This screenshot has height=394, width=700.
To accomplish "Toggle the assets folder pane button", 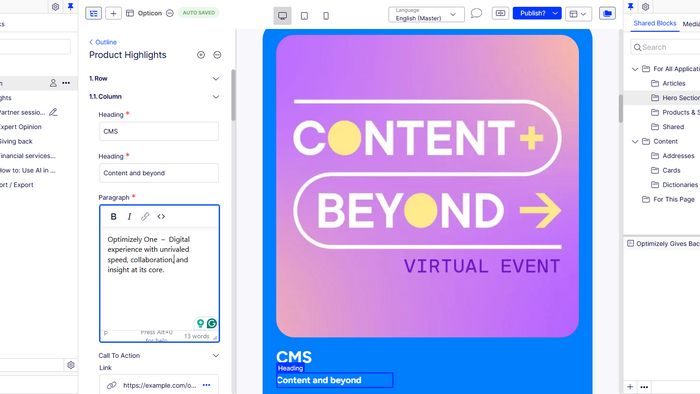I will click(607, 13).
